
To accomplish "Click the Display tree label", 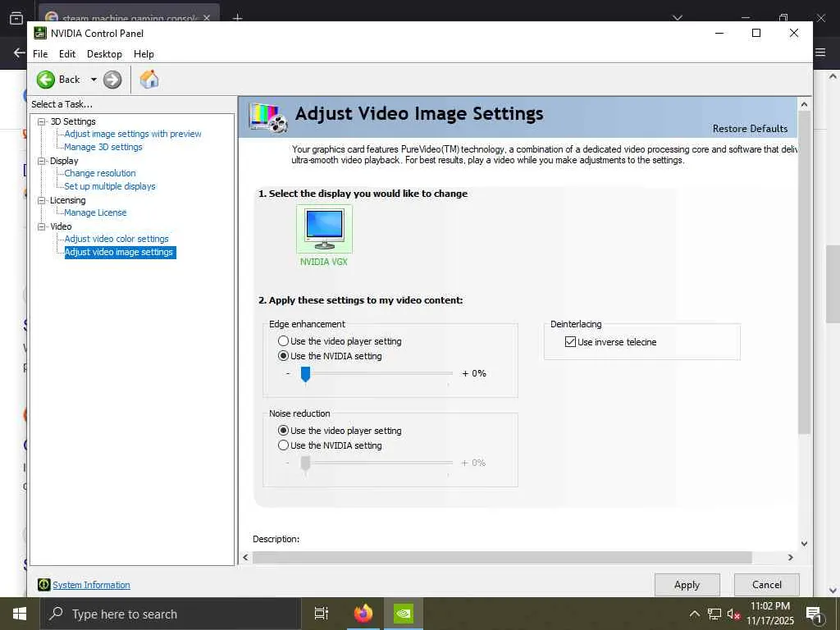I will tap(64, 161).
